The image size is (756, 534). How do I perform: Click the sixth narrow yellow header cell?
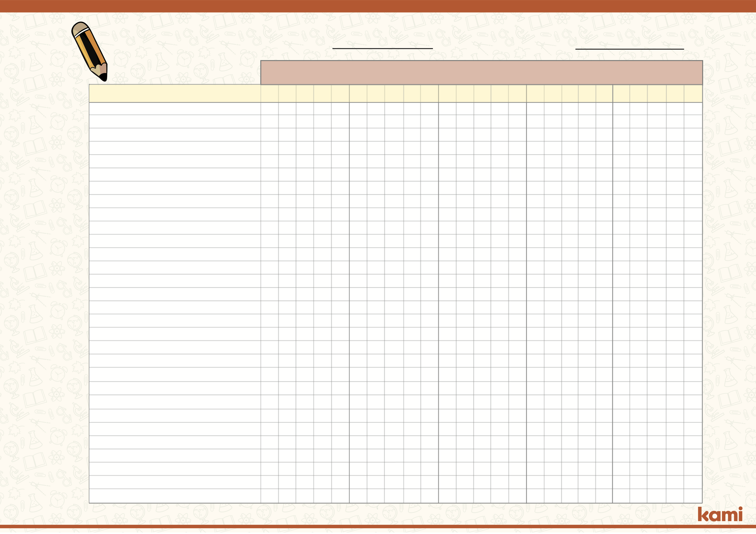pos(358,93)
